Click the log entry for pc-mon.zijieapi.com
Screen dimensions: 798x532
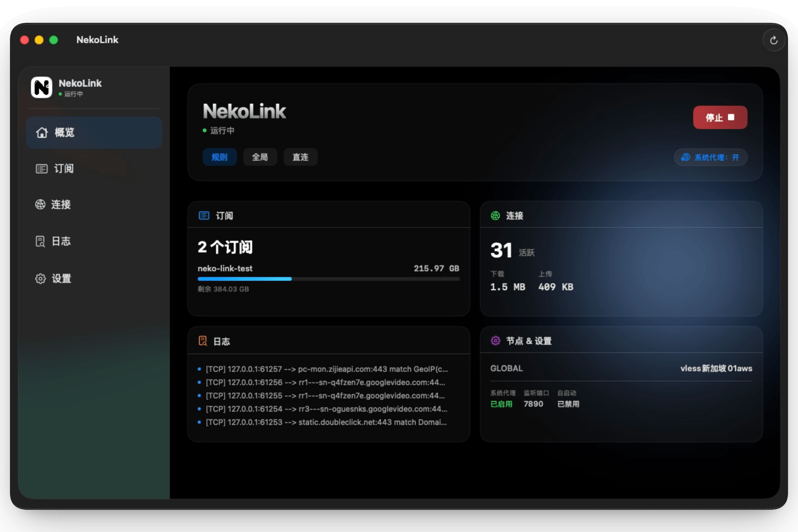323,369
